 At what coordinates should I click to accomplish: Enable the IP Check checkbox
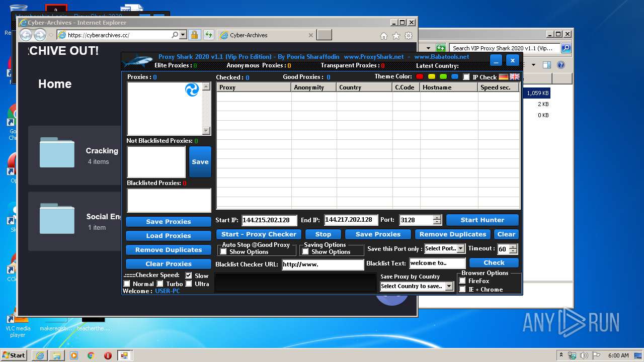point(466,77)
